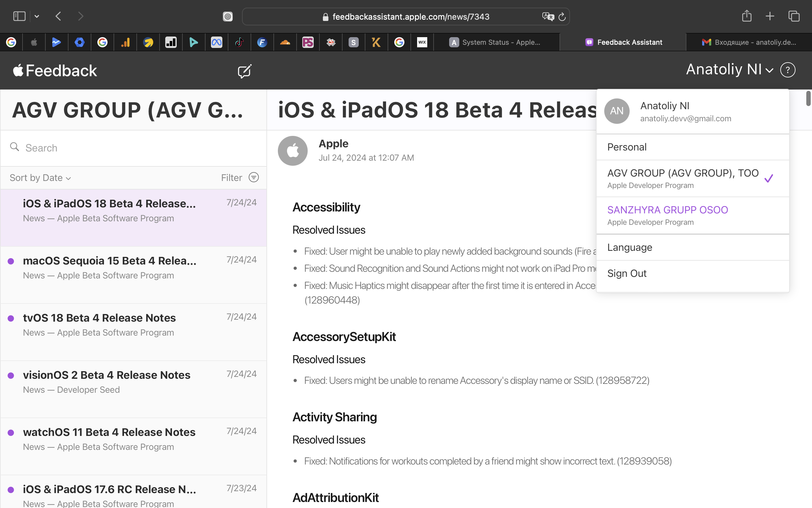Open iOS & iPadOS 17.6 RC Release item
The image size is (812, 508).
pos(134,491)
